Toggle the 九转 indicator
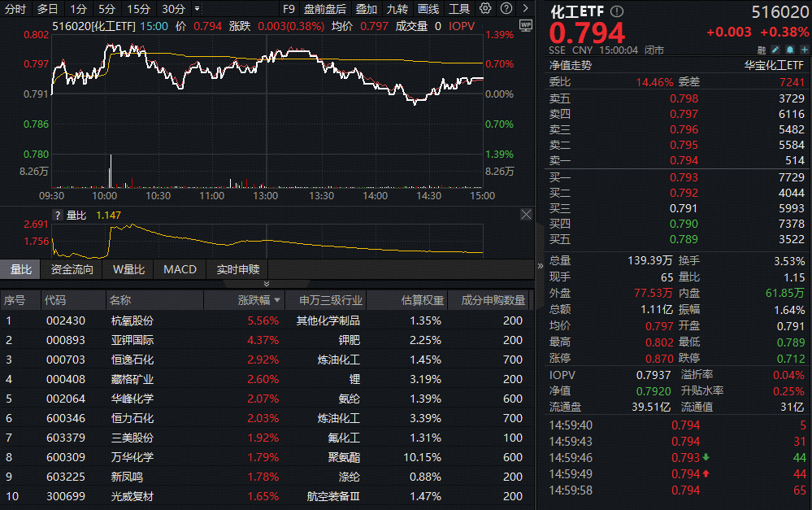The height and width of the screenshot is (510, 812). pyautogui.click(x=397, y=9)
